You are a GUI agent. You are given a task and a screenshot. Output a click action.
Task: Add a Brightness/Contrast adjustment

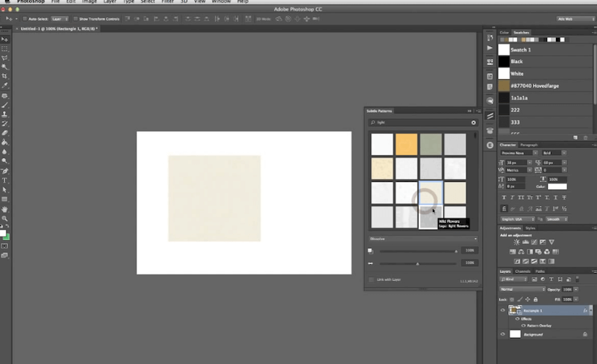click(516, 242)
